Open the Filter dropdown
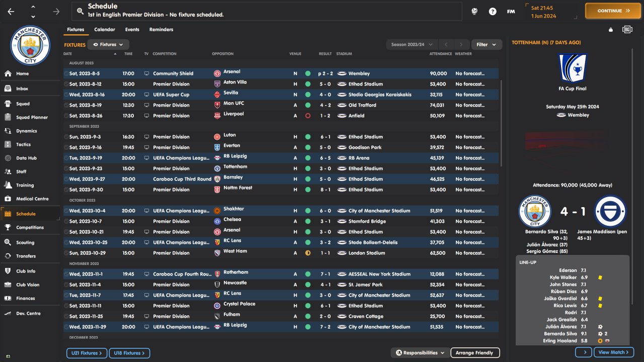Image resolution: width=644 pixels, height=362 pixels. (486, 45)
